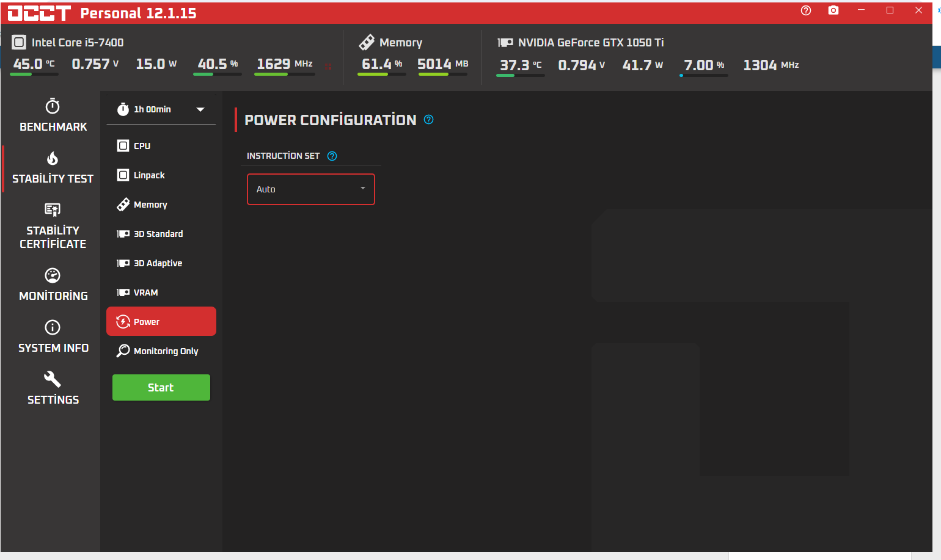Click the Instruction Set dropdown arrow
The image size is (941, 560).
point(363,188)
